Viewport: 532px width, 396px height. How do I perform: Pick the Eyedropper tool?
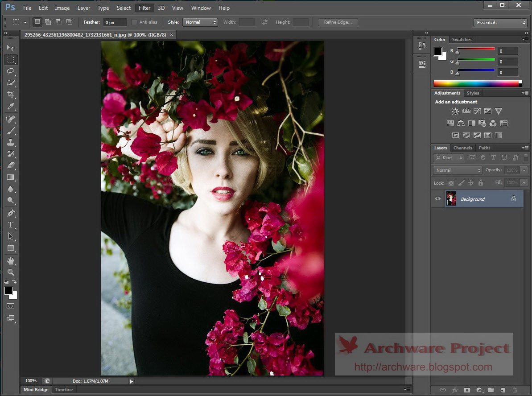[11, 106]
